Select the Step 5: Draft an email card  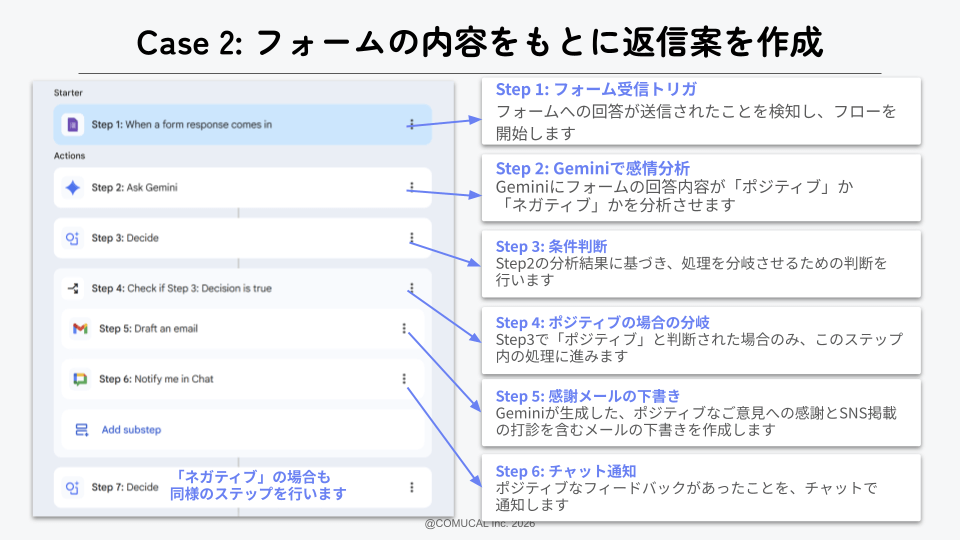(240, 329)
